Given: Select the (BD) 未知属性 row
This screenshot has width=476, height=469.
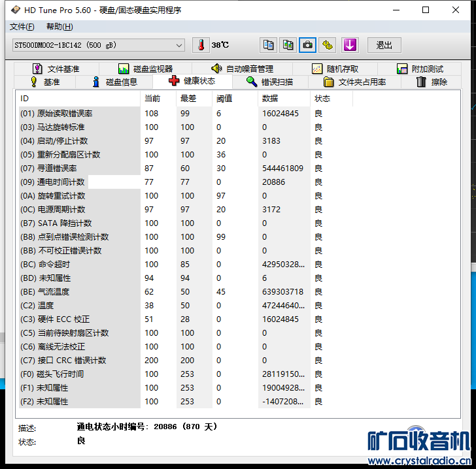Looking at the screenshot, I should 186,278.
